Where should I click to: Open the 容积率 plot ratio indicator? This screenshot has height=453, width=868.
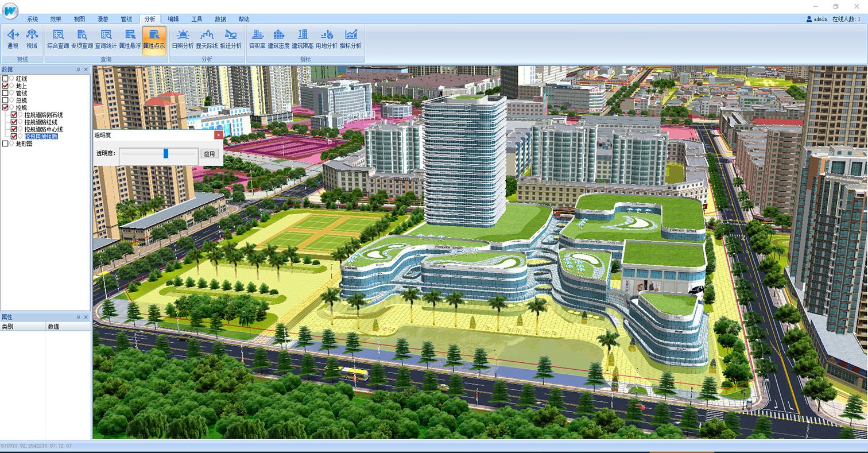[x=257, y=39]
